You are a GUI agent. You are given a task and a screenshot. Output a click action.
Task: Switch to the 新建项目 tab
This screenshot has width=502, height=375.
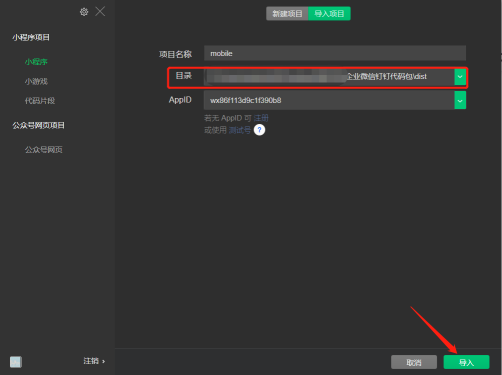click(287, 14)
